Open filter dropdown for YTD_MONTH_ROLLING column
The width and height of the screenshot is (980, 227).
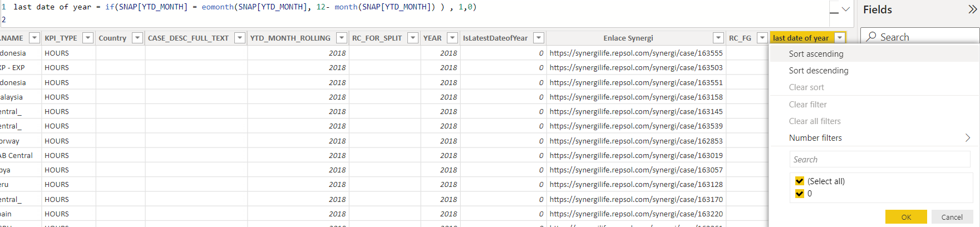click(342, 38)
